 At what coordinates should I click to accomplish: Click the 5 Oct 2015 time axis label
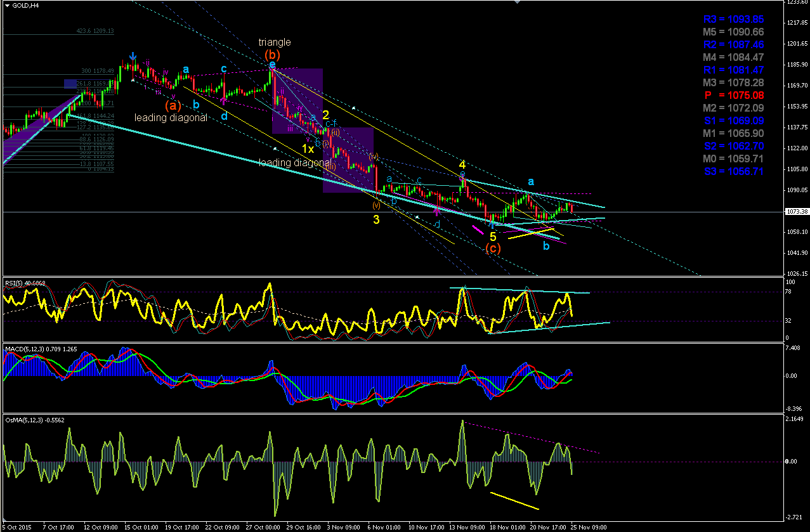[x=17, y=528]
